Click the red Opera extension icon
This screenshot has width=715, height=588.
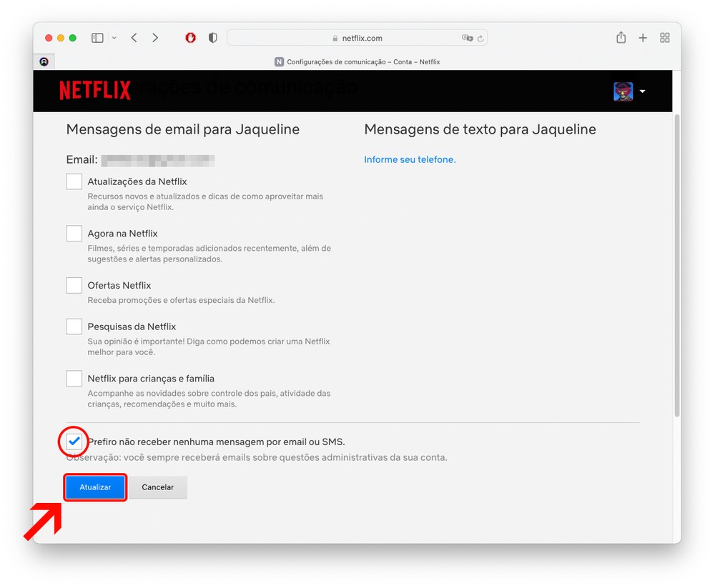(191, 38)
